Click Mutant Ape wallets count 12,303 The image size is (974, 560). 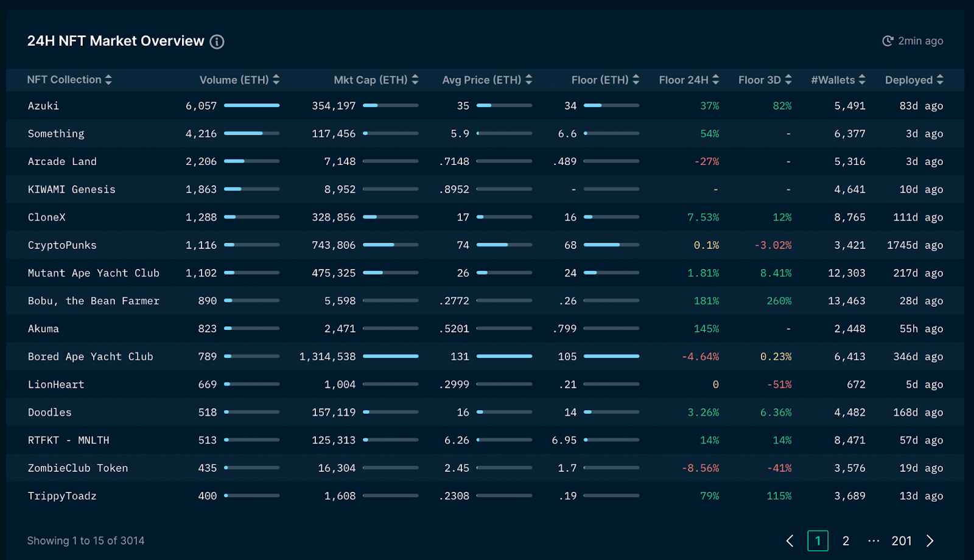847,273
